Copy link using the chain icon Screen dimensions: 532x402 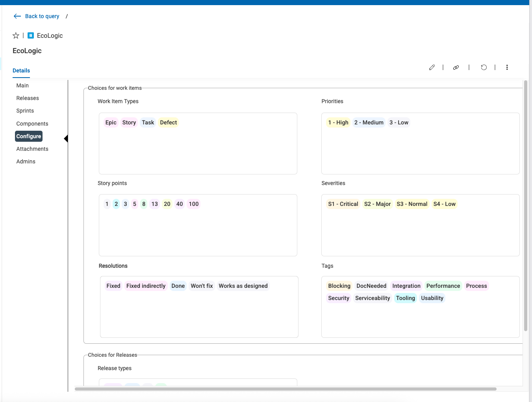pos(456,67)
